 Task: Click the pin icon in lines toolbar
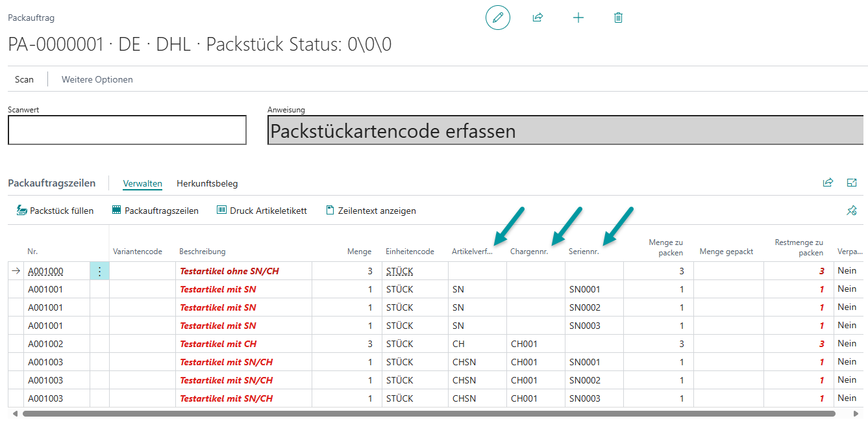pos(852,211)
